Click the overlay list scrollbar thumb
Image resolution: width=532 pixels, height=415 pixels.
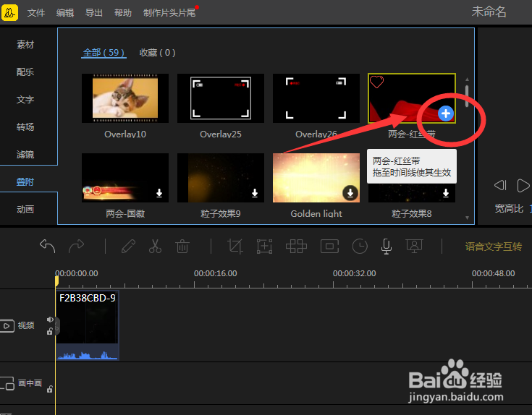[467, 96]
